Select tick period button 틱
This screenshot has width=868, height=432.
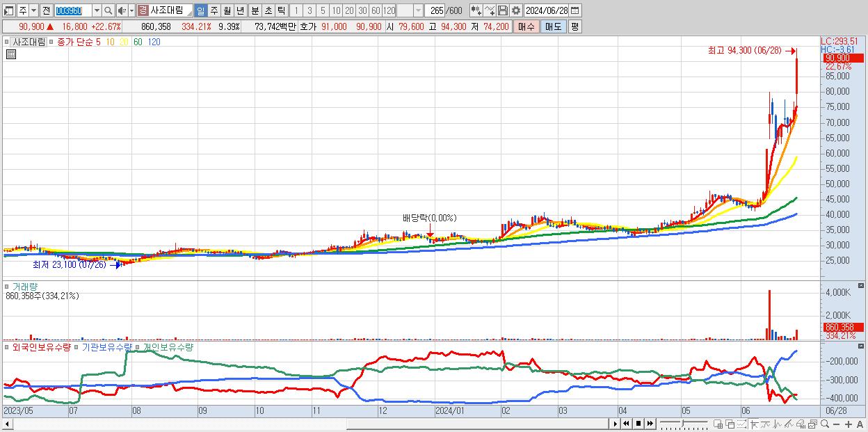[x=281, y=10]
